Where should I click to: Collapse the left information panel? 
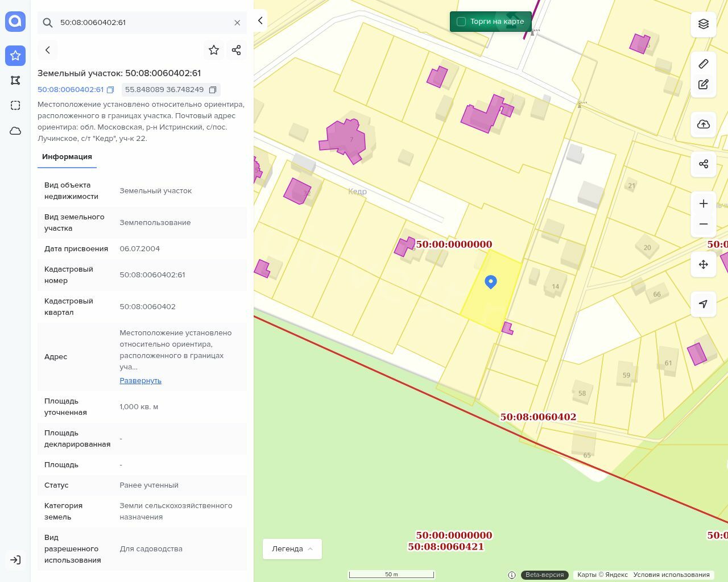point(260,20)
